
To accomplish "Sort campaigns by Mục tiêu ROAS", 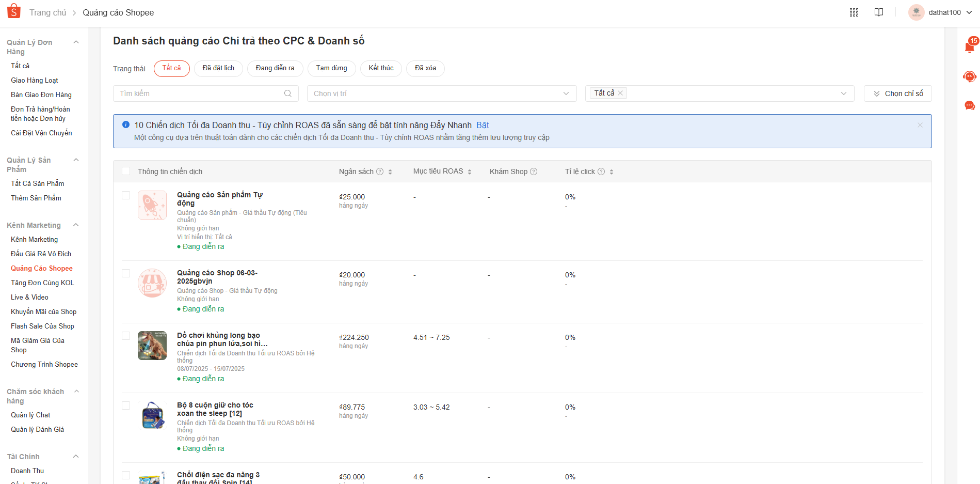I will [470, 172].
